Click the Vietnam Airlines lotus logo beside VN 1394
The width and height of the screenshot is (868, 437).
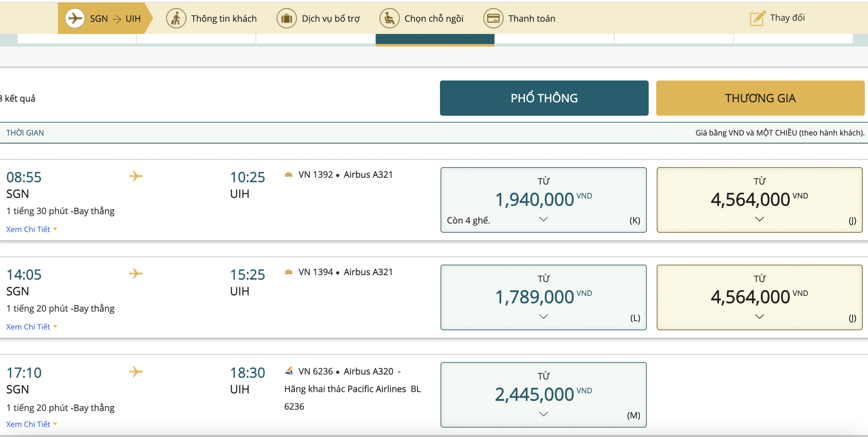pyautogui.click(x=289, y=272)
